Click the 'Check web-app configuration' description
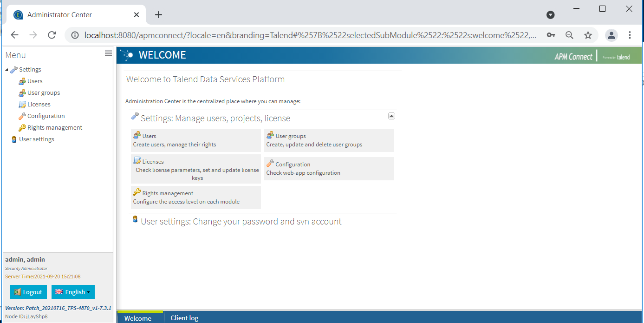The image size is (644, 323). pos(303,173)
